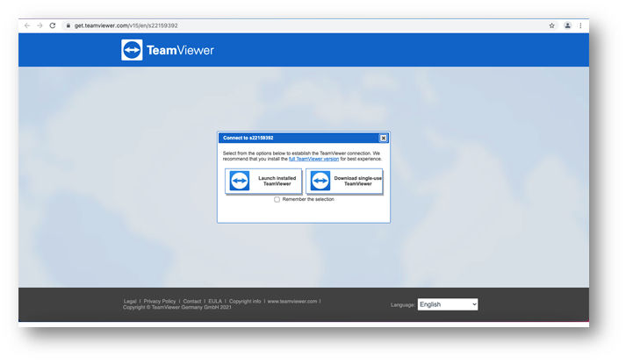Viewport: 626px width, 364px height.
Task: Click the TeamViewer logo in header
Action: click(168, 50)
